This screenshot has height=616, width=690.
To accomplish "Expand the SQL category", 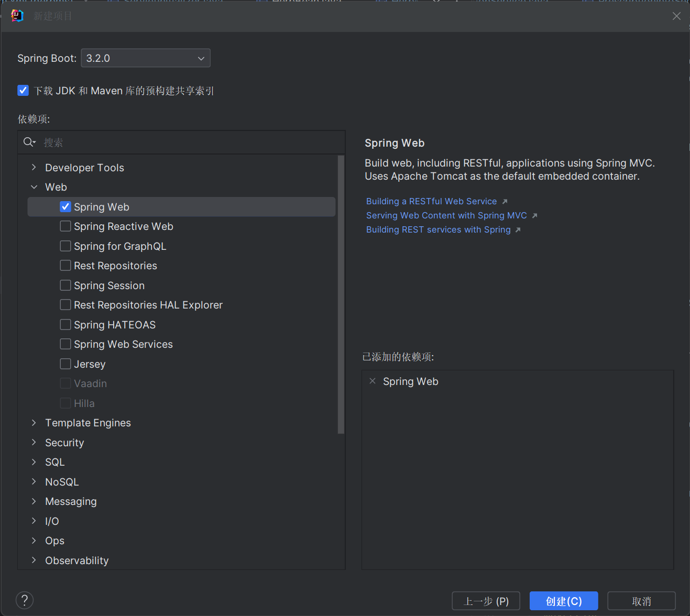I will point(34,462).
